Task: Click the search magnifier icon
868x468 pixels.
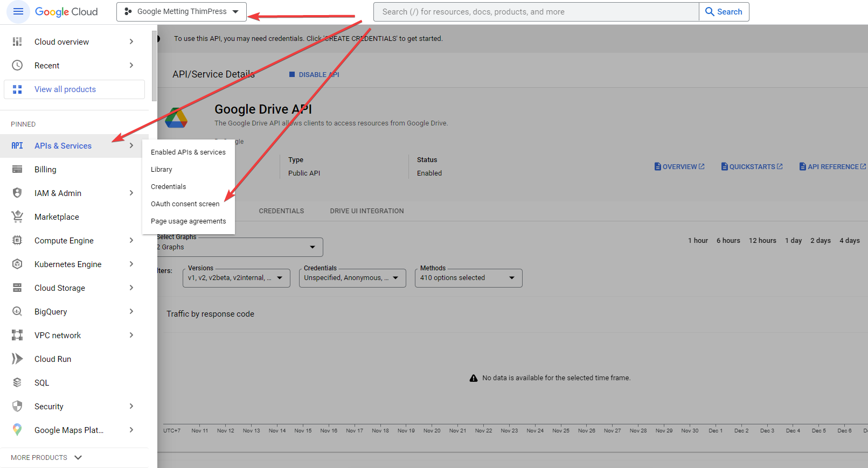Action: coord(710,11)
